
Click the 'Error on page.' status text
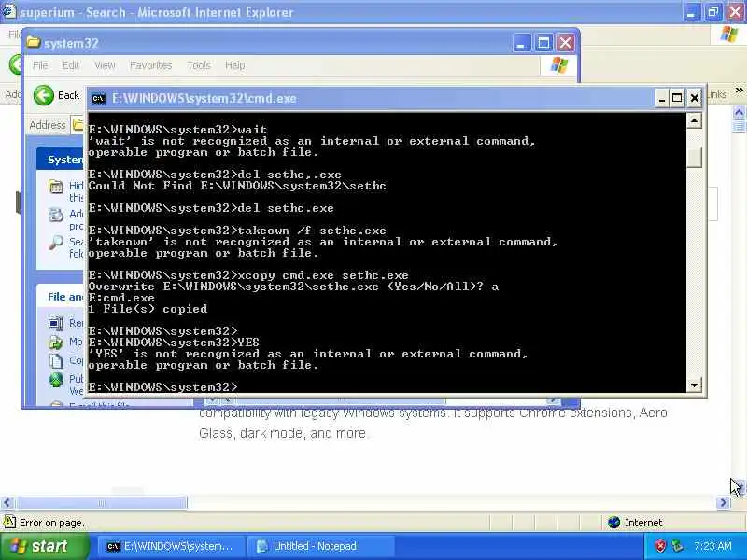pos(52,523)
